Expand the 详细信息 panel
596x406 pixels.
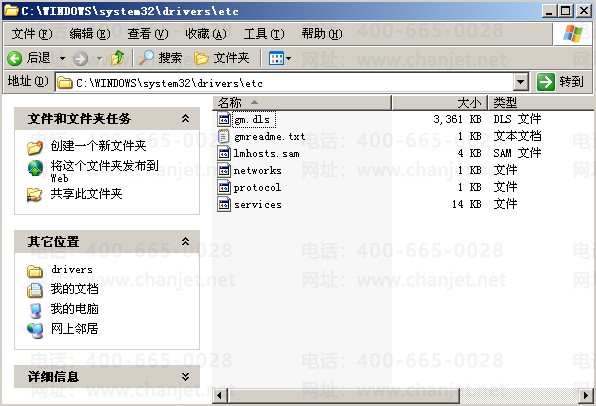[x=185, y=376]
